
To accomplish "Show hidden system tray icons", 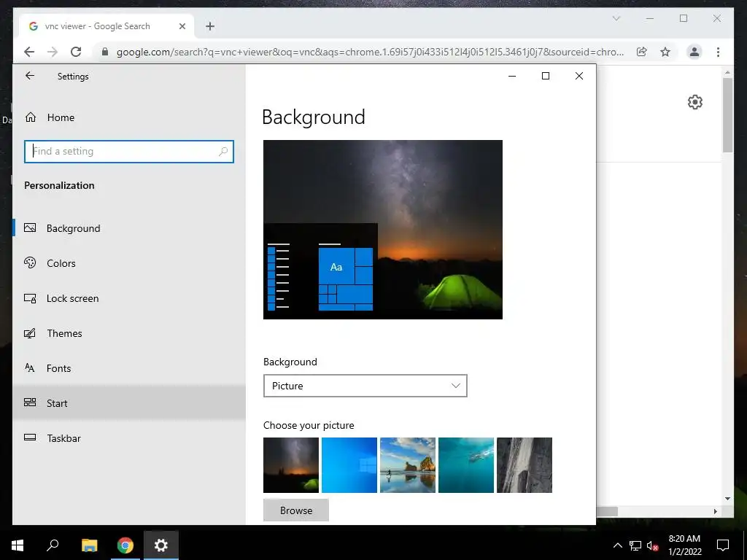I will [x=617, y=545].
